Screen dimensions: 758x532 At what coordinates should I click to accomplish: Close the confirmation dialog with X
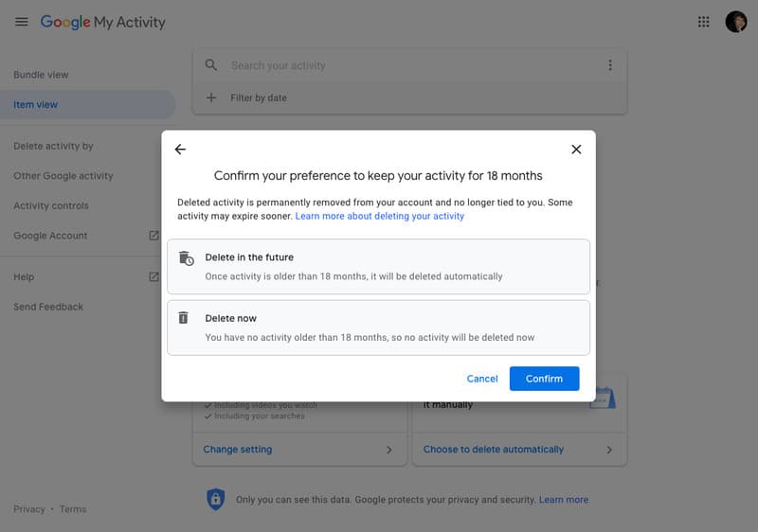click(x=576, y=150)
